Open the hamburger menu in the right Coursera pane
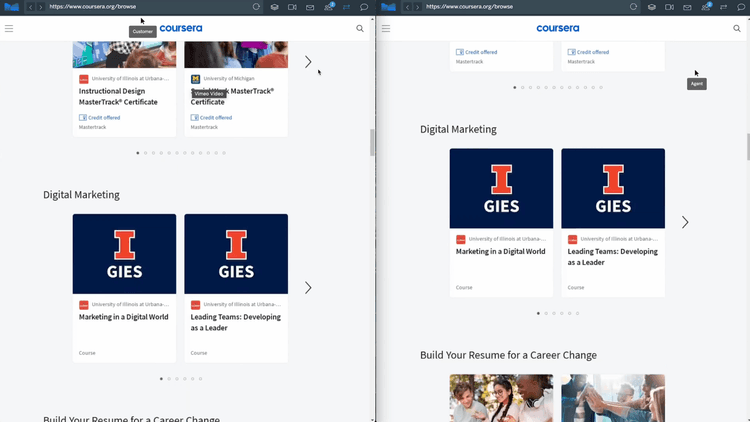 point(386,29)
